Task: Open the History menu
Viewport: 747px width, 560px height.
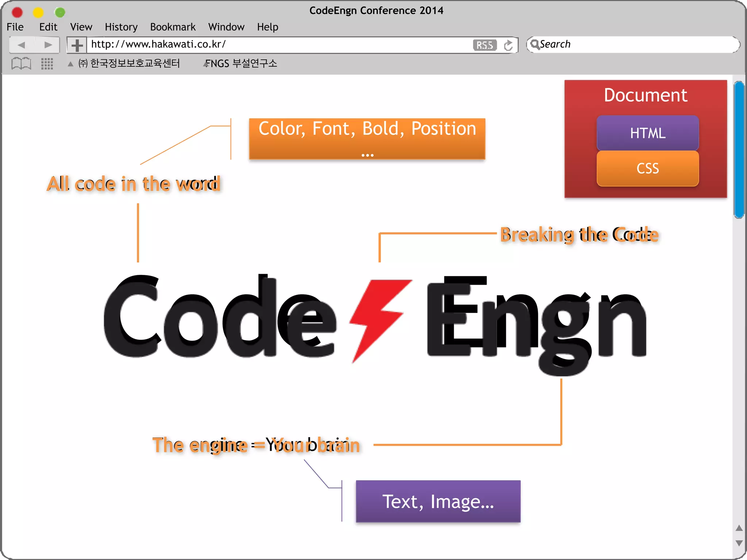Action: click(x=121, y=27)
